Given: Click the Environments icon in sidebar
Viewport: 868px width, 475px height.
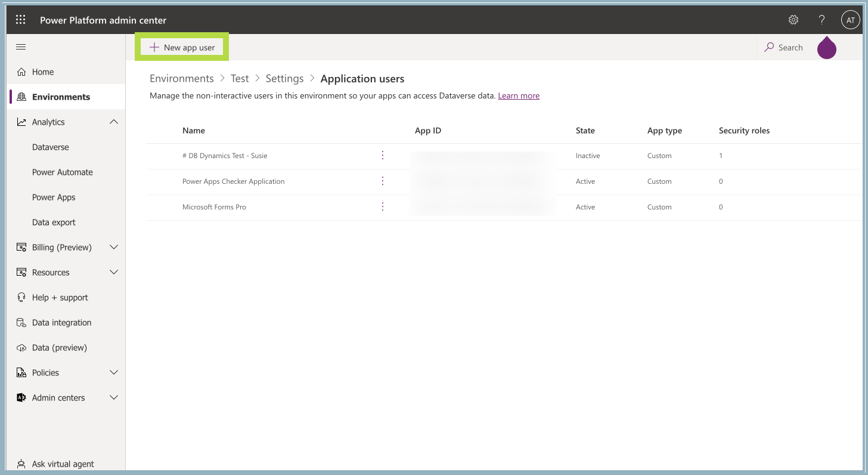Looking at the screenshot, I should (21, 97).
